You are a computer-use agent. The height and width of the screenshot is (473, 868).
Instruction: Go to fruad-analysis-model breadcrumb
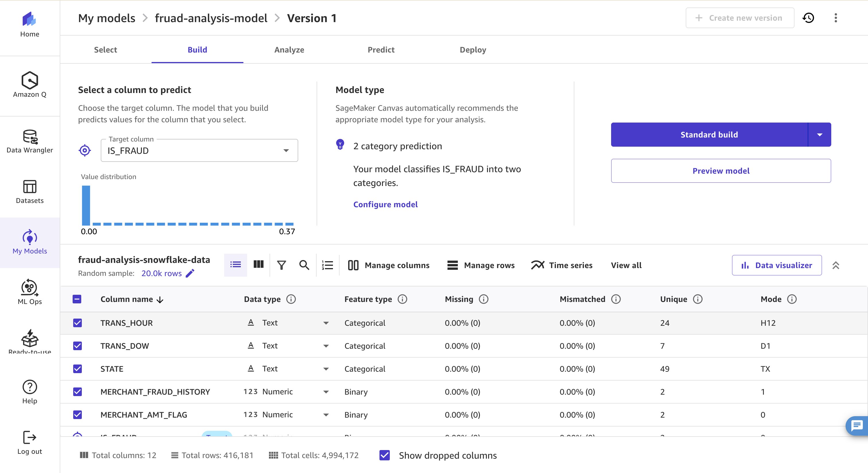[x=211, y=18]
